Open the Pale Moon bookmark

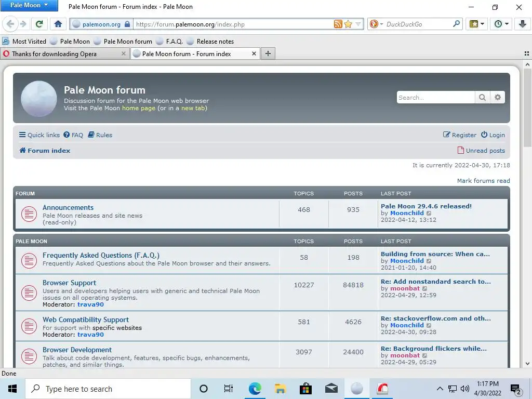(70, 42)
